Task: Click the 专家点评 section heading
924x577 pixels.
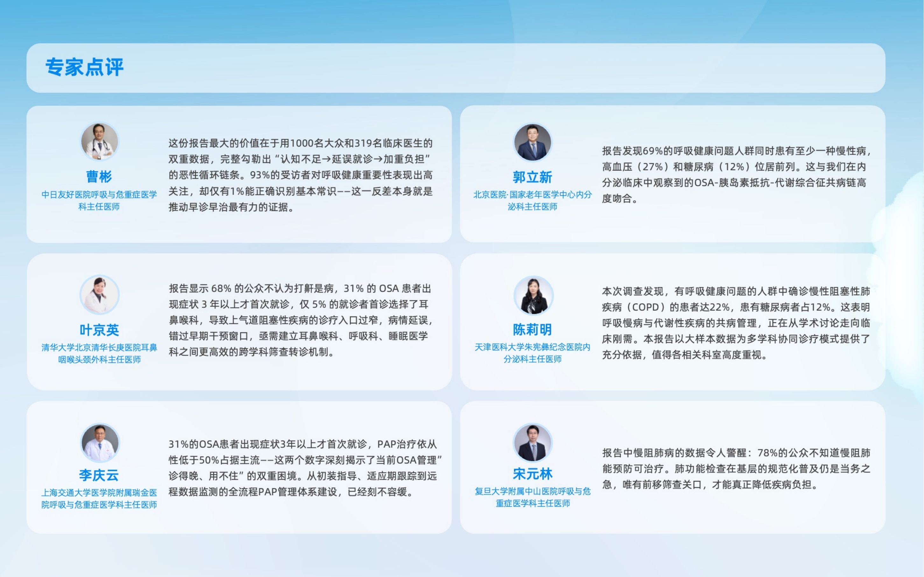Action: (84, 67)
